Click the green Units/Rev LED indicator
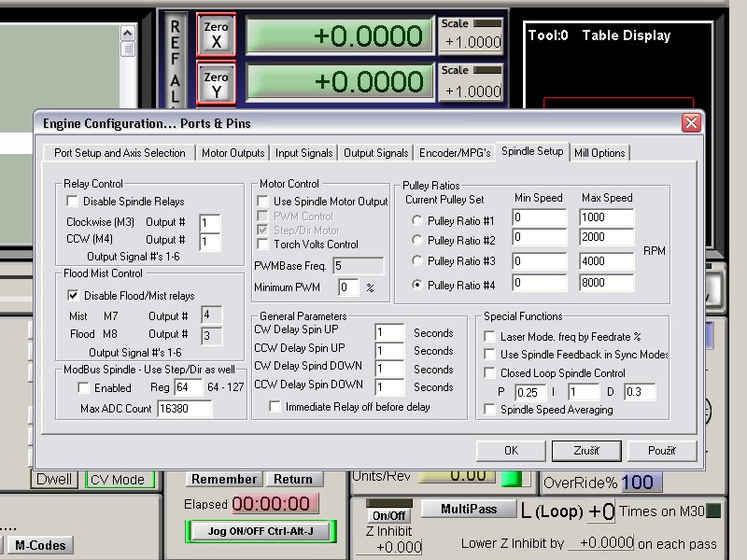Screen dimensions: 747x560 pyautogui.click(x=511, y=478)
